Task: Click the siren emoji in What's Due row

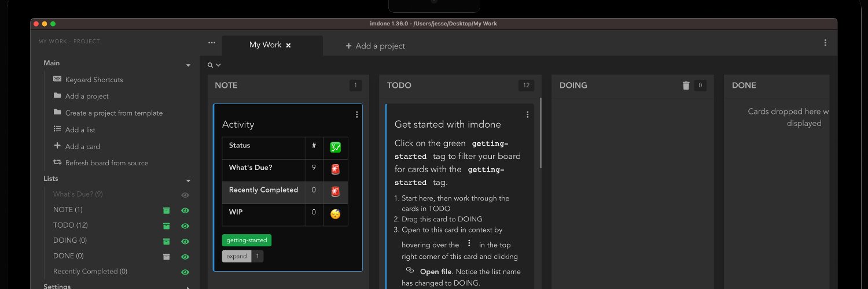Action: [336, 169]
